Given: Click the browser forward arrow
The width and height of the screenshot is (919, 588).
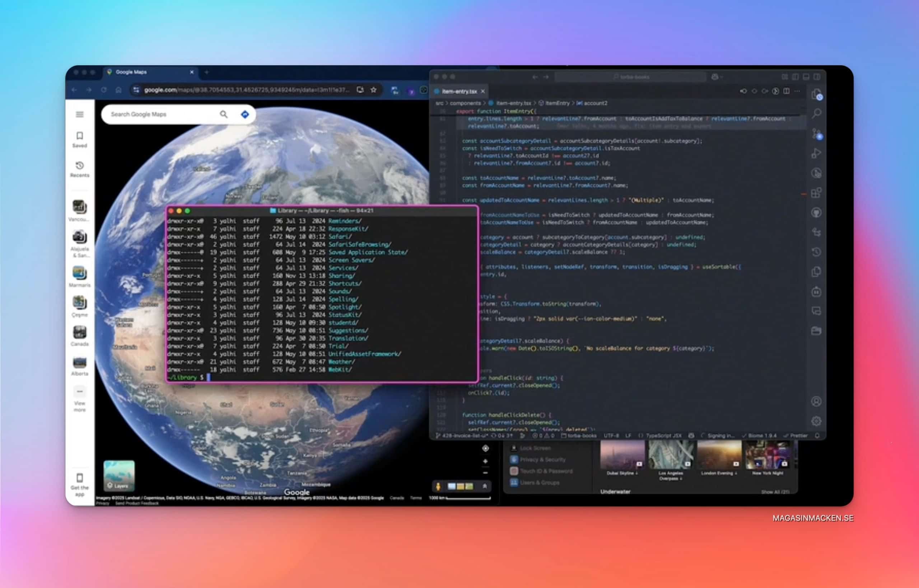Looking at the screenshot, I should point(89,90).
